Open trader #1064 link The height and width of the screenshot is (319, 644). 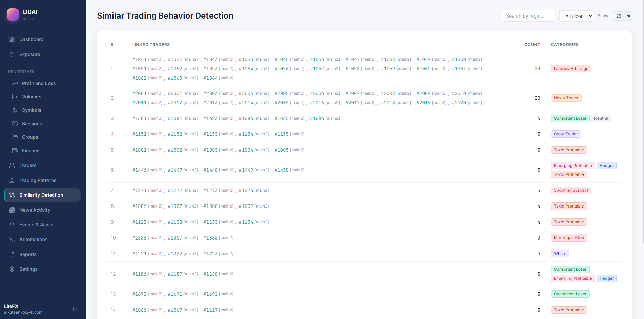(x=210, y=78)
